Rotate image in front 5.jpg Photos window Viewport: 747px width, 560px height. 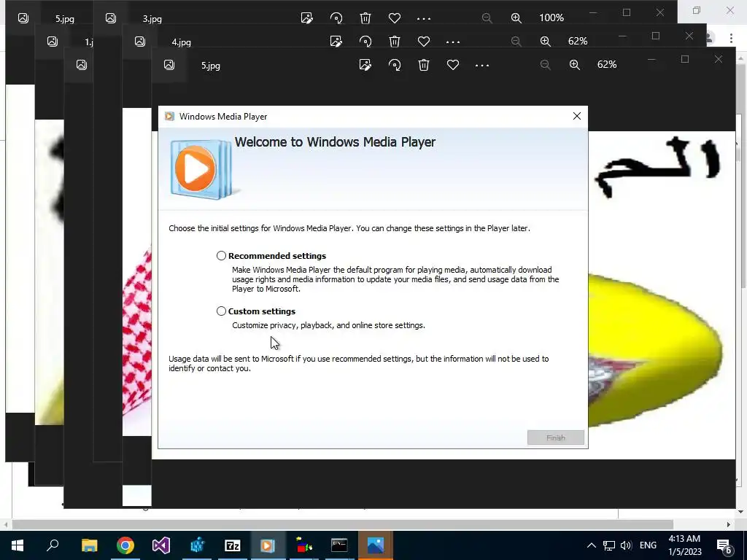click(395, 65)
